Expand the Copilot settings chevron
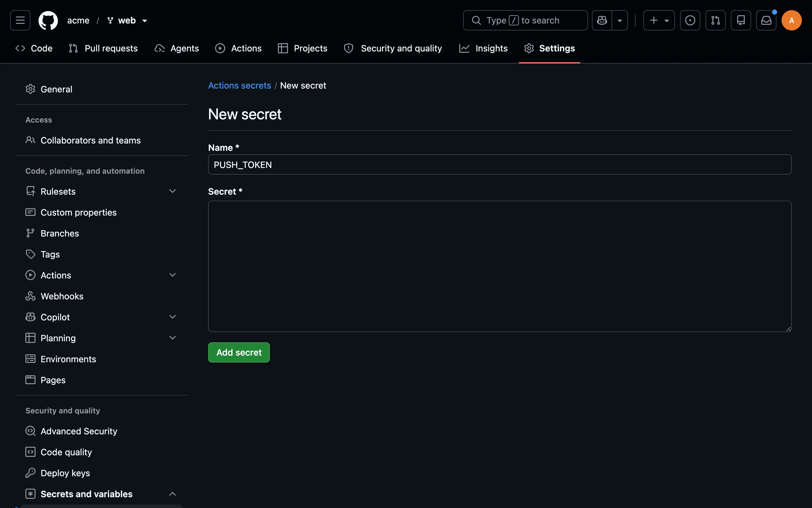 (x=173, y=317)
